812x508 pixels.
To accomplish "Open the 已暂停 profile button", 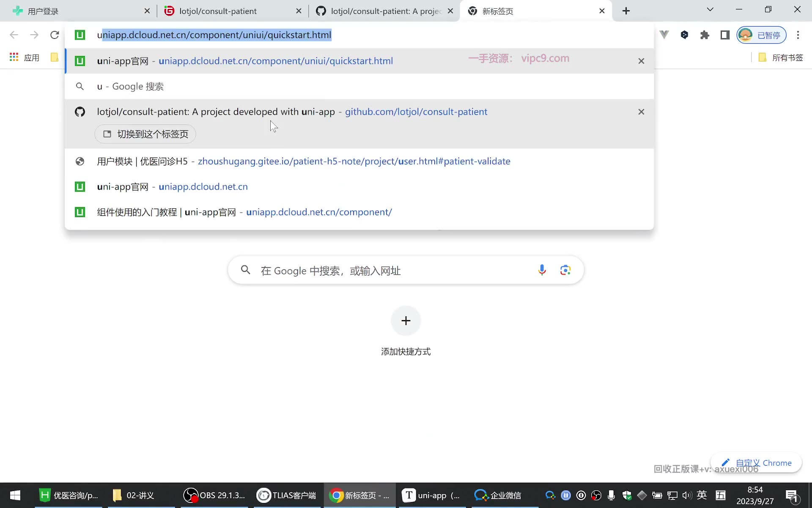I will (762, 35).
